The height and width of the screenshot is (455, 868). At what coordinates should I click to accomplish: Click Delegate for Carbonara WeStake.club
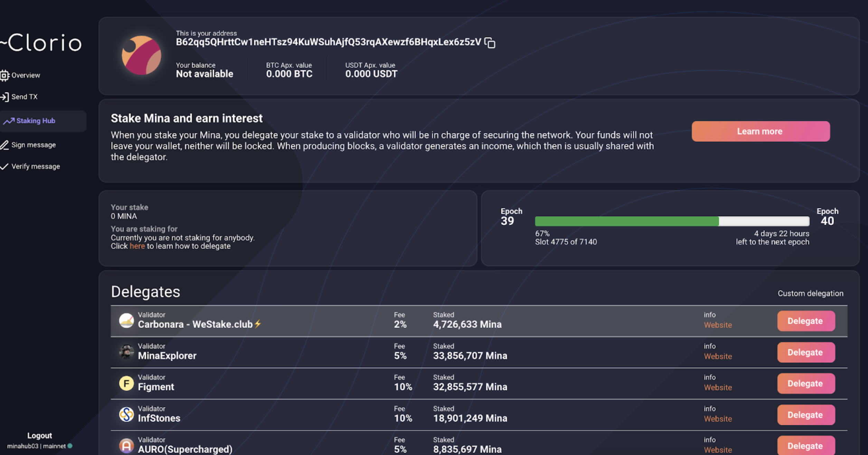pos(804,321)
